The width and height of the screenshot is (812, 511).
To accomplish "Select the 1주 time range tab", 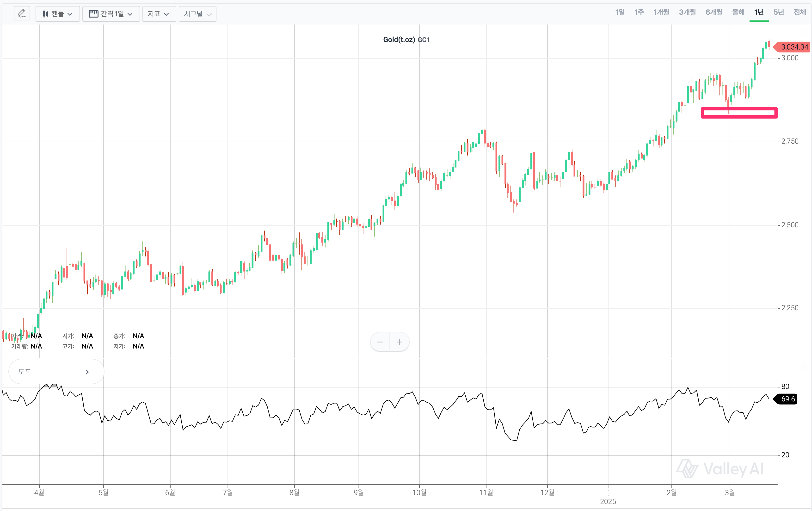I will [x=639, y=12].
